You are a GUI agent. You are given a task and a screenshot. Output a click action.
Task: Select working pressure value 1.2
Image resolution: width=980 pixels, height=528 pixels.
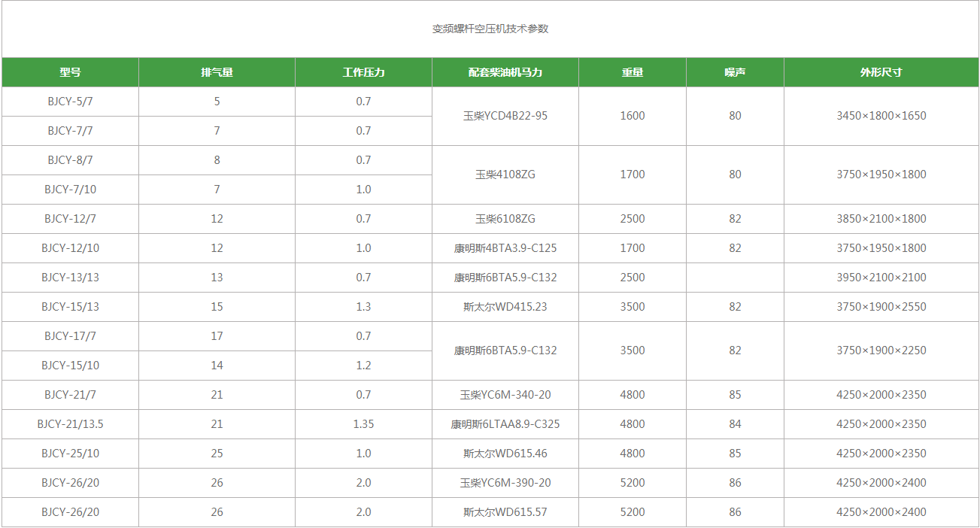point(363,366)
